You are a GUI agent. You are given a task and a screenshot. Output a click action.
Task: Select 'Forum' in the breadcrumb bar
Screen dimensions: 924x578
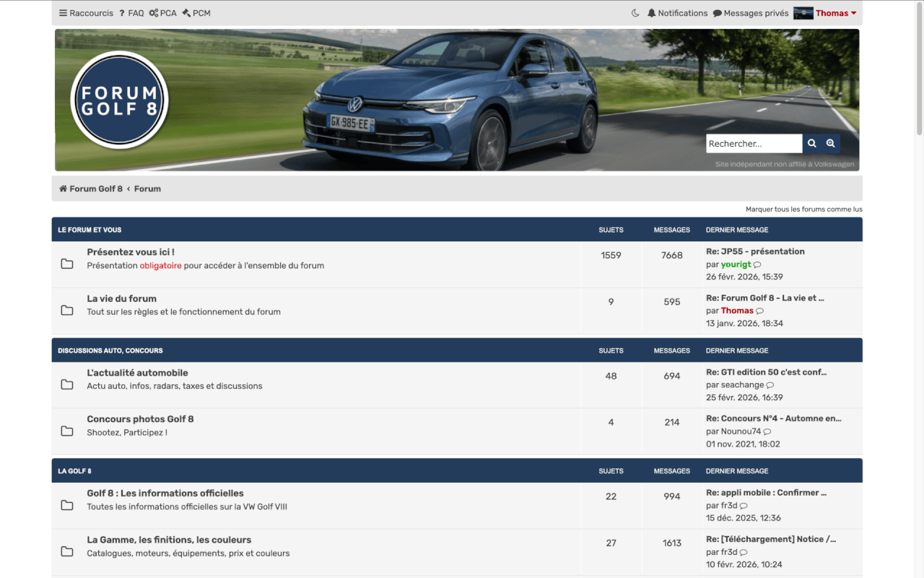(x=147, y=188)
